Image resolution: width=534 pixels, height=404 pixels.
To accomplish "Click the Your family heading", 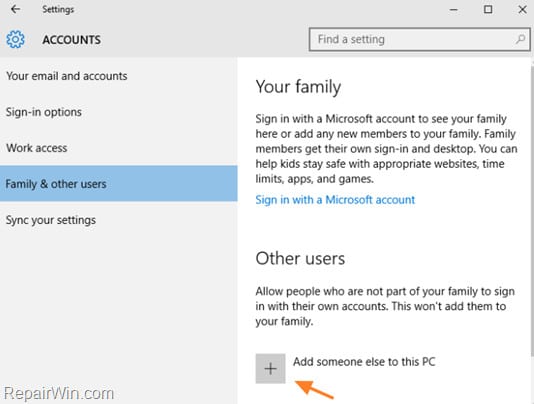I will (x=298, y=87).
